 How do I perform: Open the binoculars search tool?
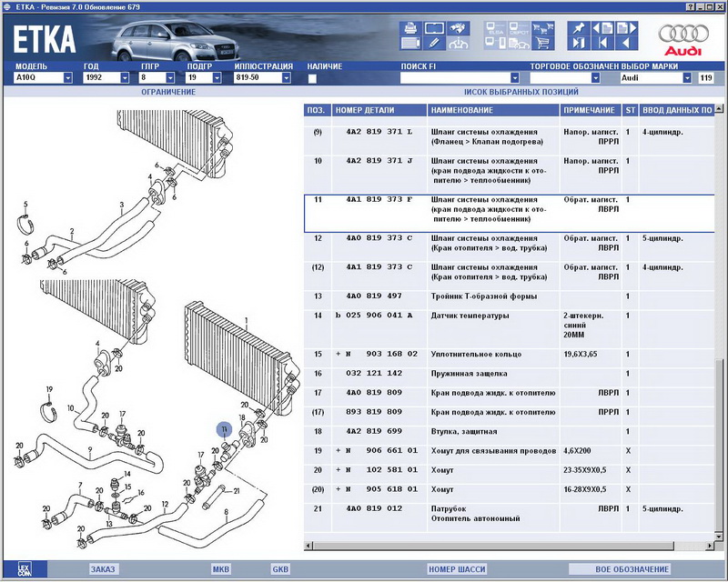pos(459,28)
